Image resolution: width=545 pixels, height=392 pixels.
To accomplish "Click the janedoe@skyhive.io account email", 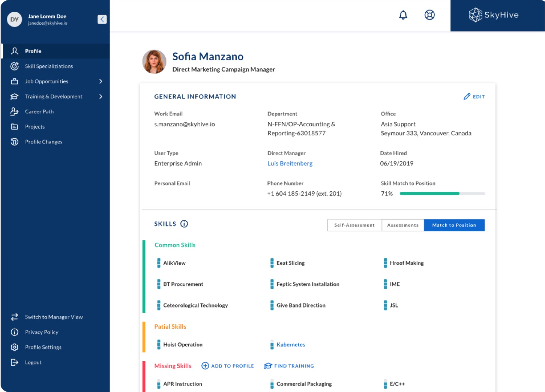I will coord(47,23).
